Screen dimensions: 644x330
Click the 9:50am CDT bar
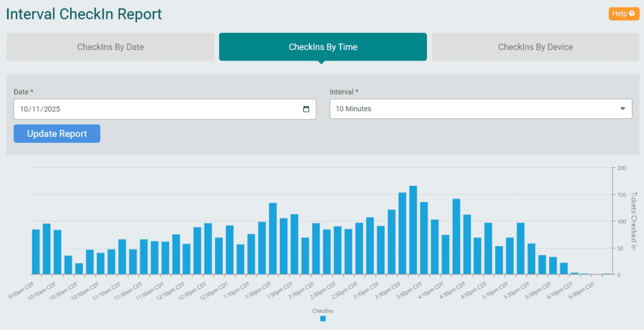click(x=36, y=252)
